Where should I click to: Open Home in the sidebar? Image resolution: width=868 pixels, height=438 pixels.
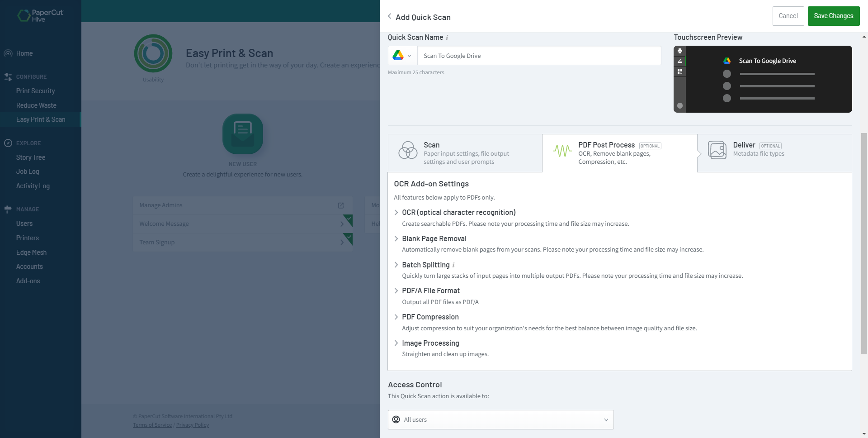tap(24, 53)
